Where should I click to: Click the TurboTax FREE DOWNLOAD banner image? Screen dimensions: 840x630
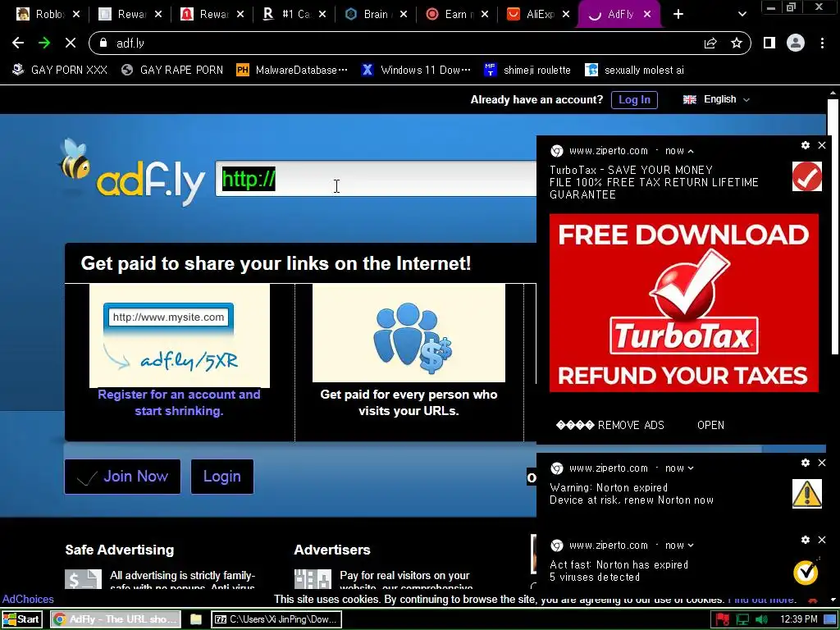point(683,304)
